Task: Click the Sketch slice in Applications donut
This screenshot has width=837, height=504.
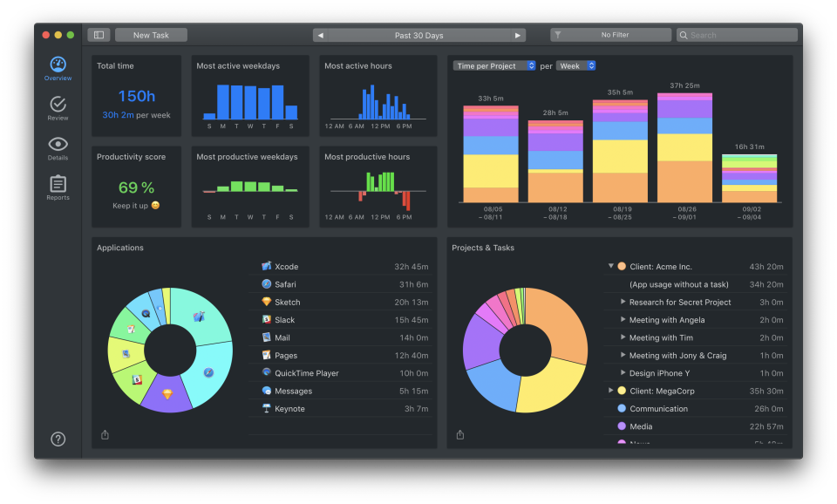Action: coord(167,394)
